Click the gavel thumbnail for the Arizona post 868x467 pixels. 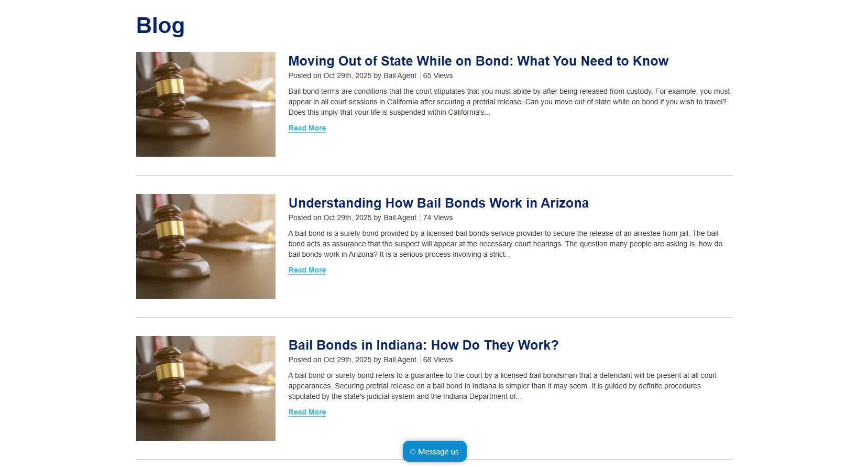(206, 246)
